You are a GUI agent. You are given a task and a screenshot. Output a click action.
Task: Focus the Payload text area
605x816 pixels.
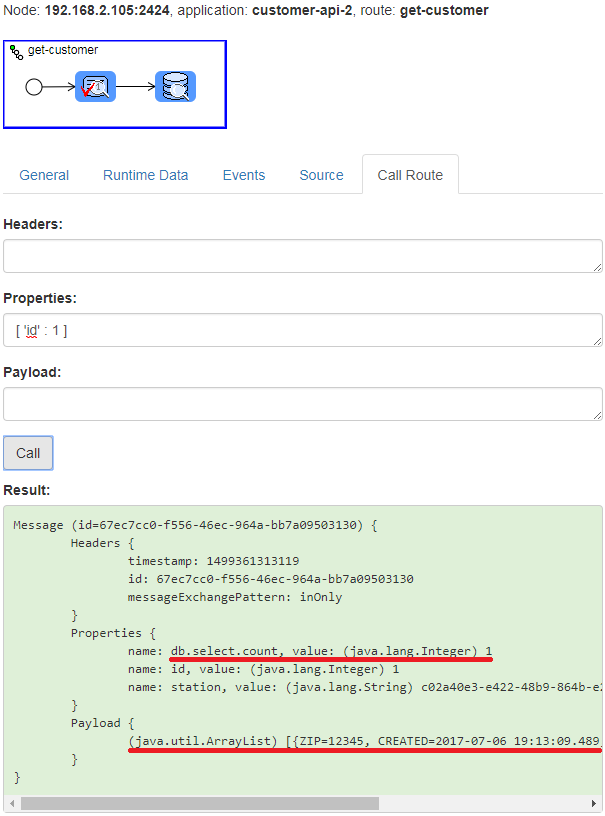300,404
